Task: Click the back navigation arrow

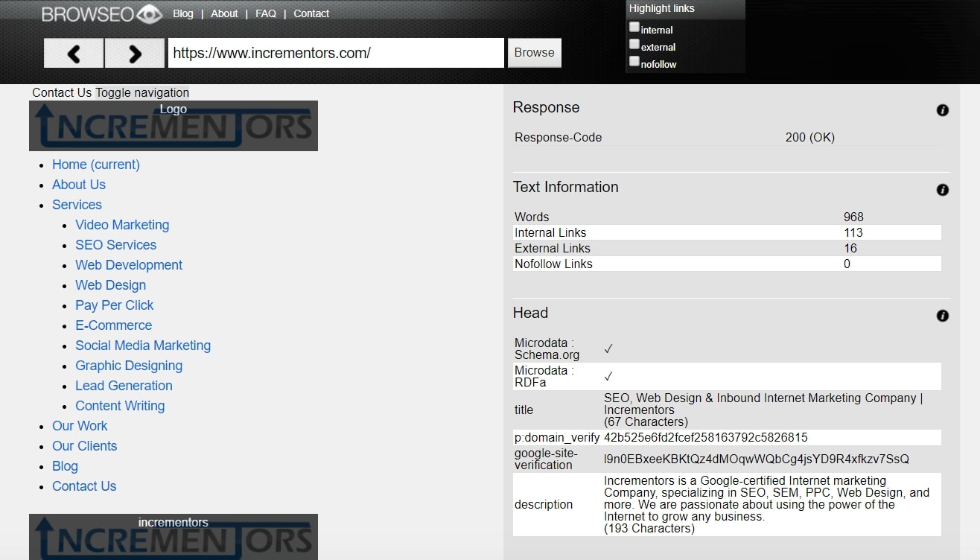Action: click(x=73, y=53)
